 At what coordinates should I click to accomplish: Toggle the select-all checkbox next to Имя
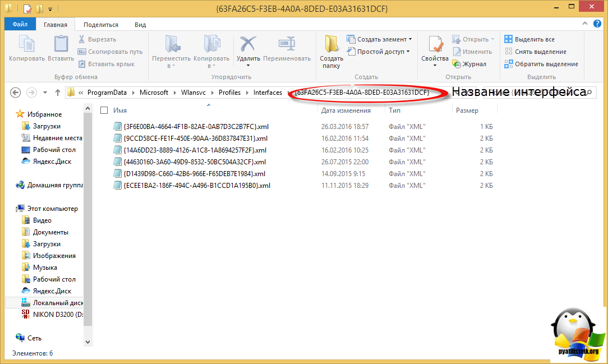pyautogui.click(x=104, y=110)
